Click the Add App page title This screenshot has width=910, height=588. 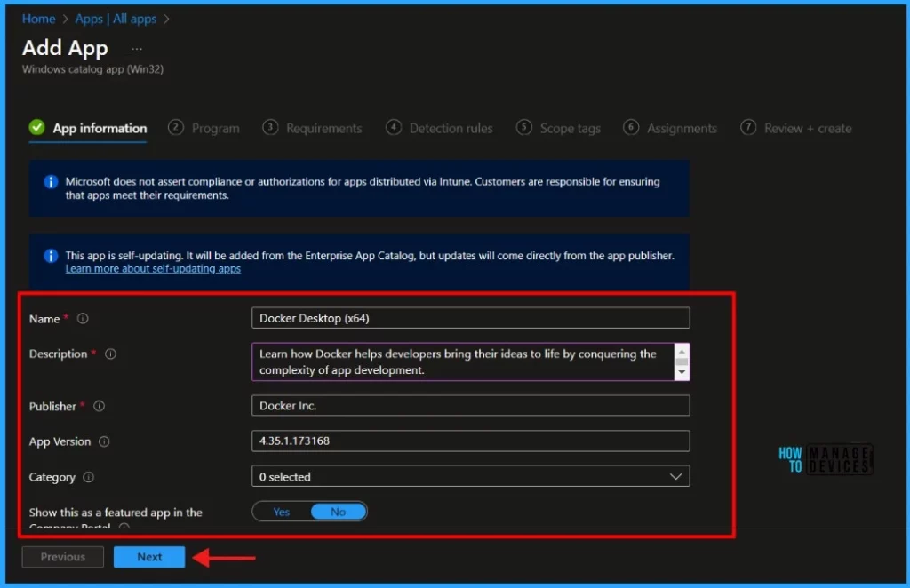tap(65, 48)
